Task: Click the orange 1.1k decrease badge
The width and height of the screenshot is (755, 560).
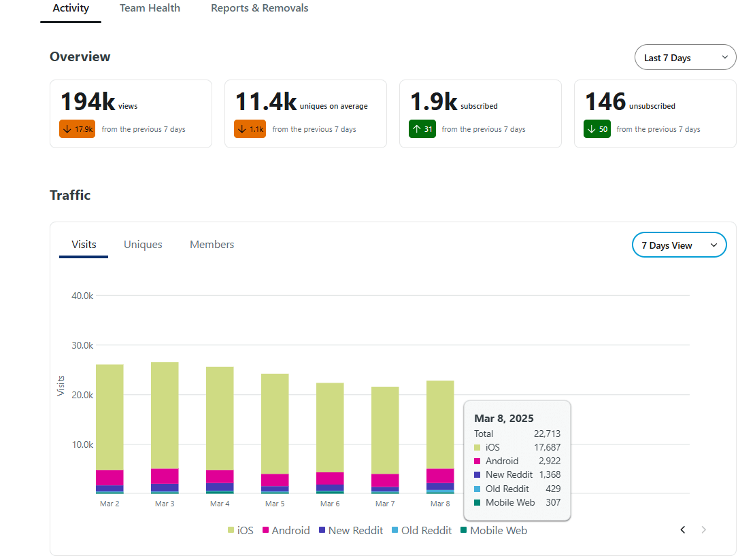Action: click(x=250, y=129)
